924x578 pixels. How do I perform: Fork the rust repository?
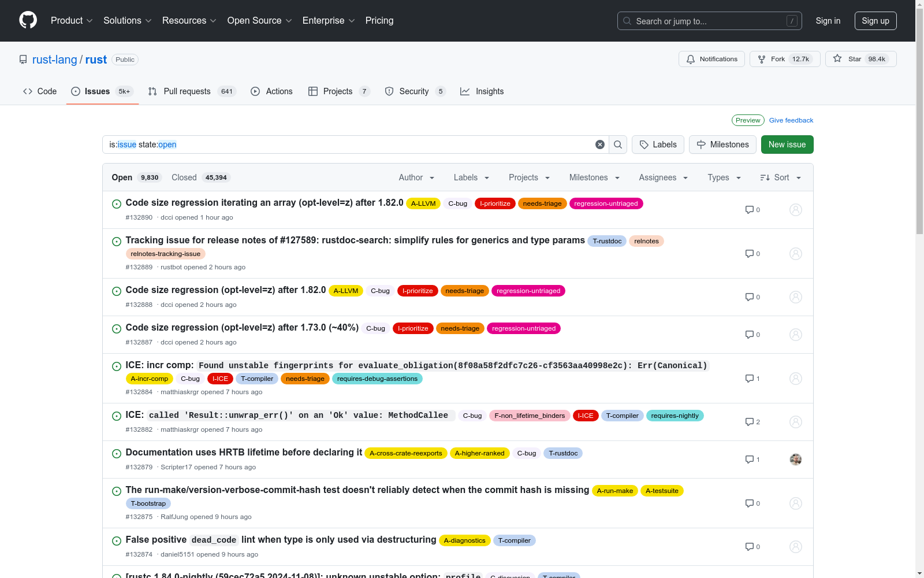[785, 59]
